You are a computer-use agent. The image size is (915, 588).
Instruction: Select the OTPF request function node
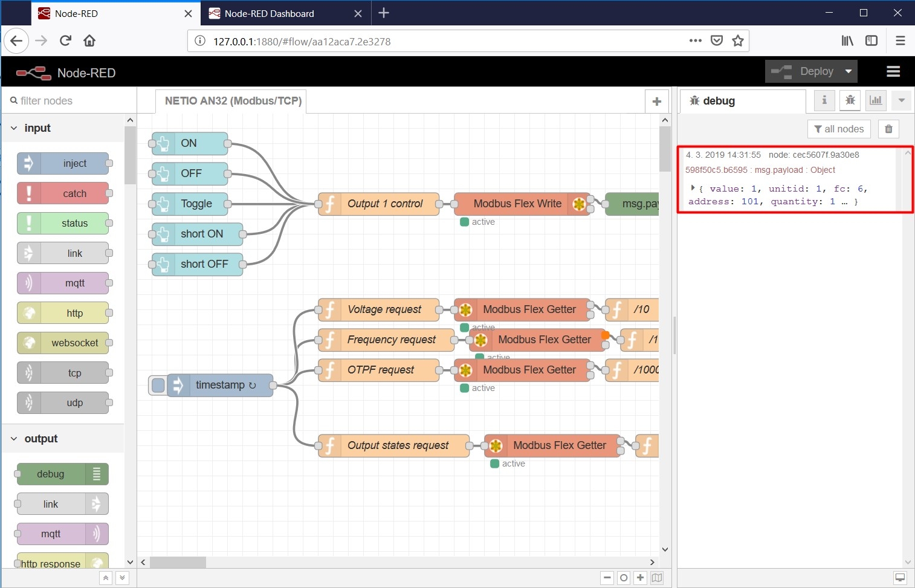point(379,370)
